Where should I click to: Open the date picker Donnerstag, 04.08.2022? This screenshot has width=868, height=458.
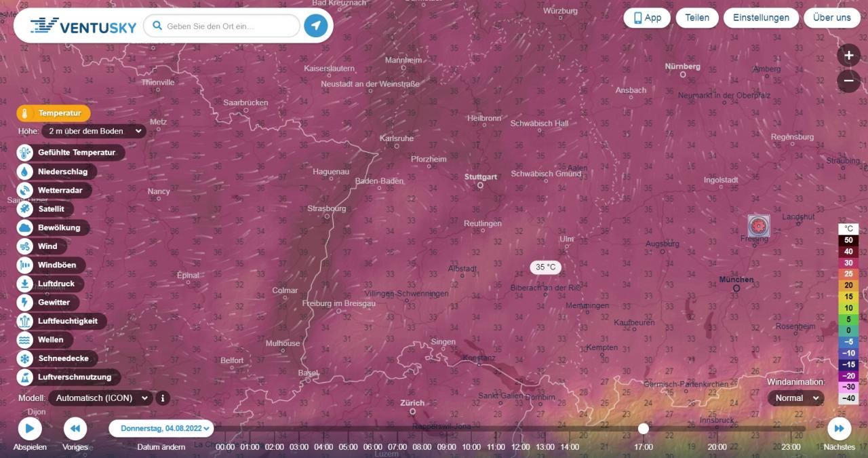pos(161,428)
